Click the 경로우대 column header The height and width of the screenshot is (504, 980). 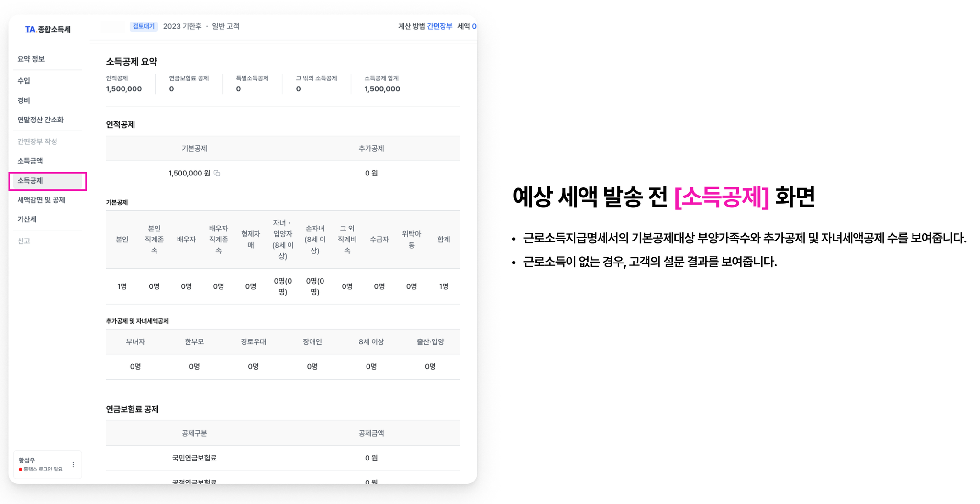point(254,342)
